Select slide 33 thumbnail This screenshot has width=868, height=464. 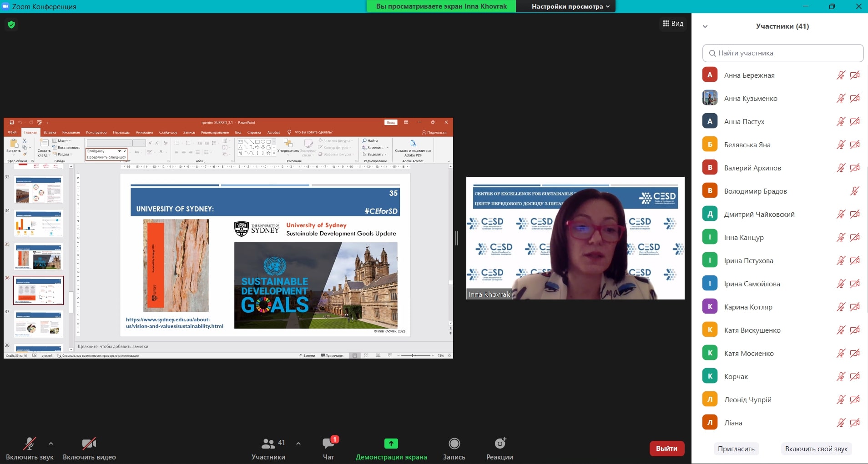(39, 190)
